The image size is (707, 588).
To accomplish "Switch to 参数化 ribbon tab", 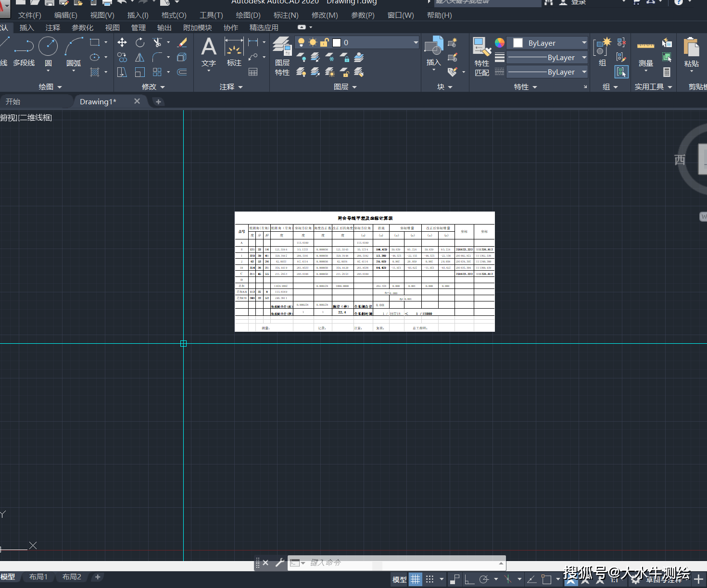I will click(x=83, y=27).
